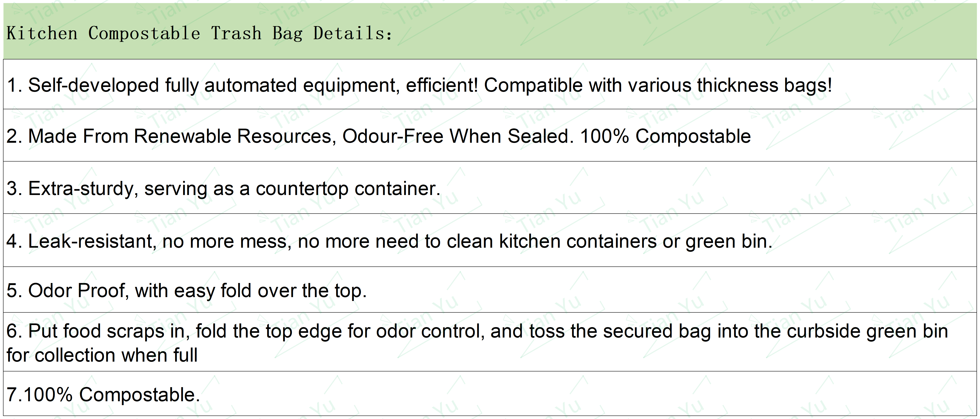Click the phrase "Compatible with various thickness bags!"

(x=658, y=85)
